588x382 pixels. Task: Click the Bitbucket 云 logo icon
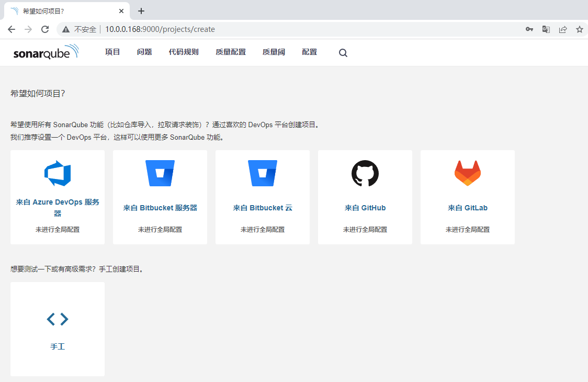pos(263,173)
